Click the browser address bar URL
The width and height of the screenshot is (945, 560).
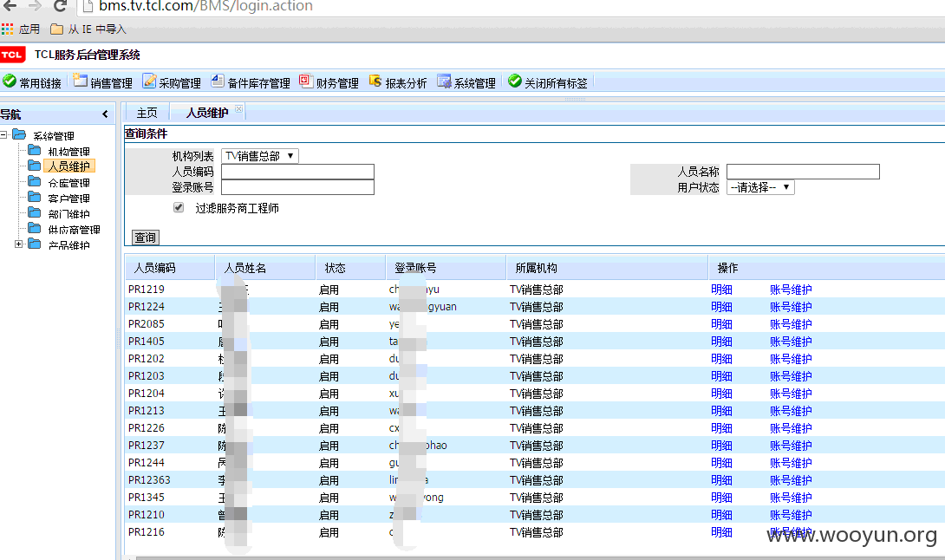tap(205, 7)
